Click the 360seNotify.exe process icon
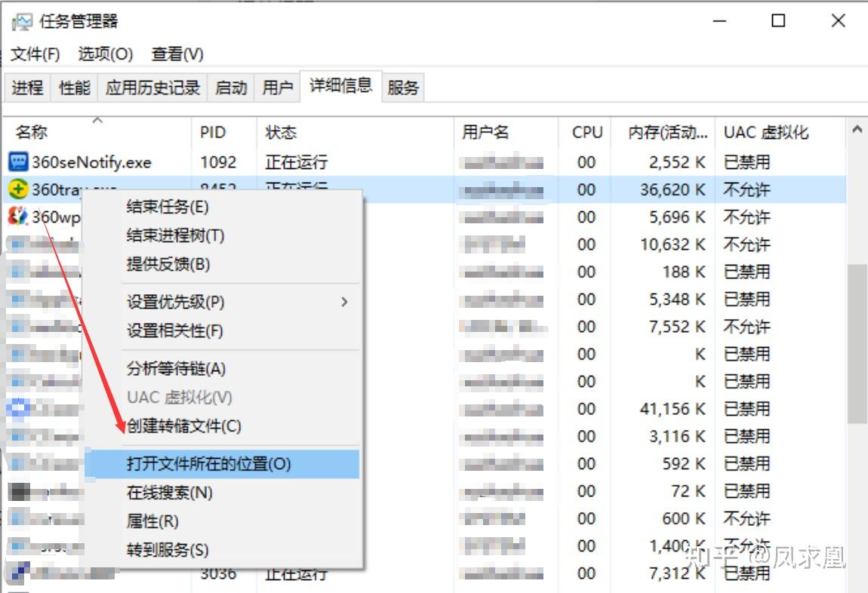The image size is (868, 593). pos(19,161)
